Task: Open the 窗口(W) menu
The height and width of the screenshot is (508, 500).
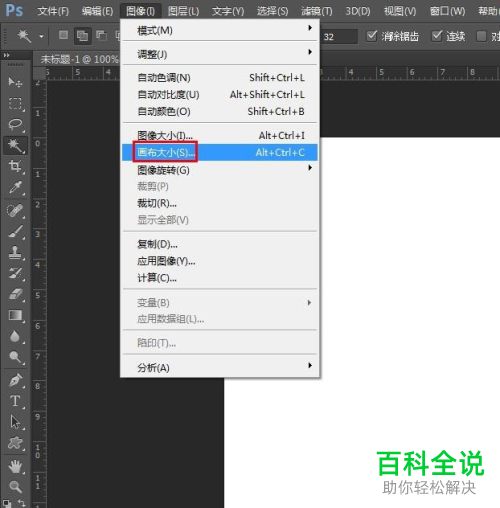Action: click(447, 11)
